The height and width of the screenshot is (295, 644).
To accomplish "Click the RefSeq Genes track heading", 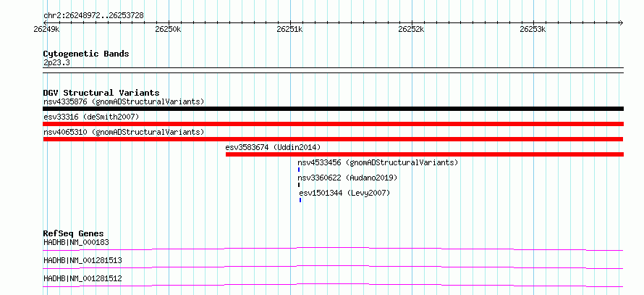I will [x=74, y=233].
